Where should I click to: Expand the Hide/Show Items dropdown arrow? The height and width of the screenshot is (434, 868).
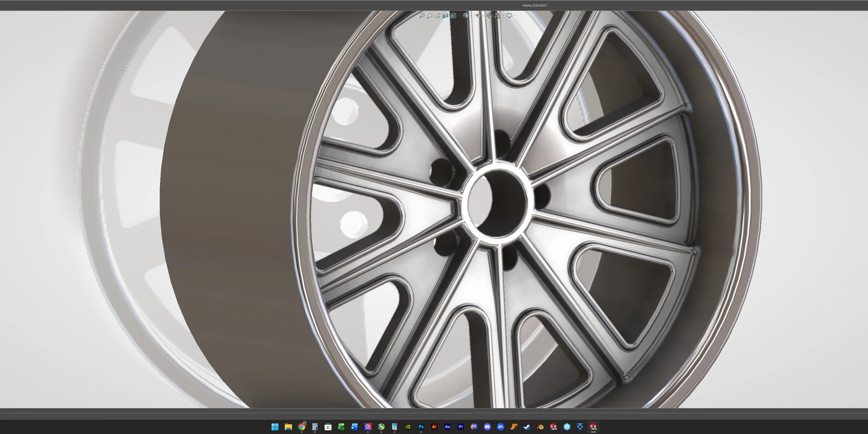(483, 16)
